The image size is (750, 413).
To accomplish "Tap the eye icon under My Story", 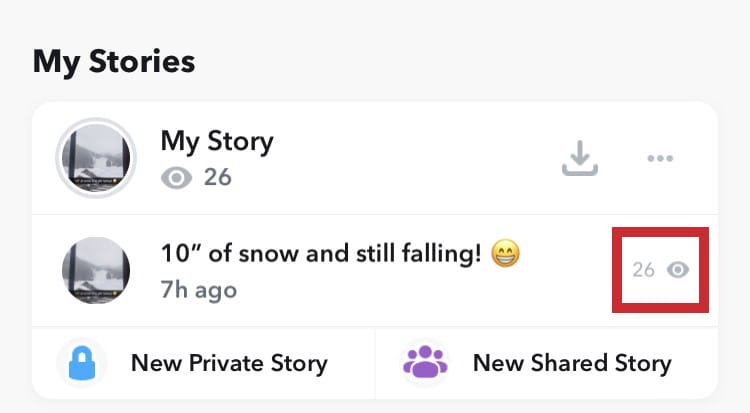I will [177, 178].
